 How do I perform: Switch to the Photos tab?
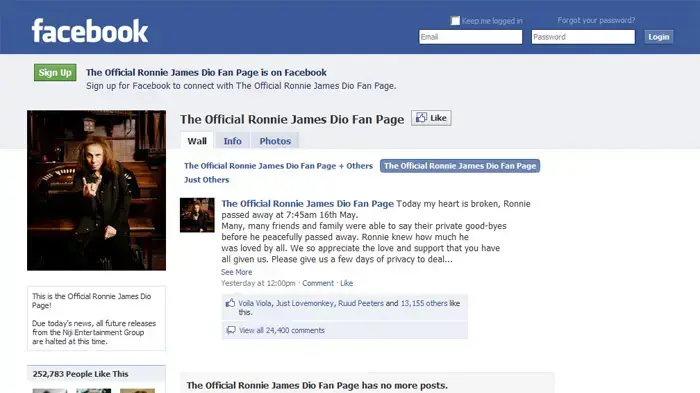click(x=275, y=141)
